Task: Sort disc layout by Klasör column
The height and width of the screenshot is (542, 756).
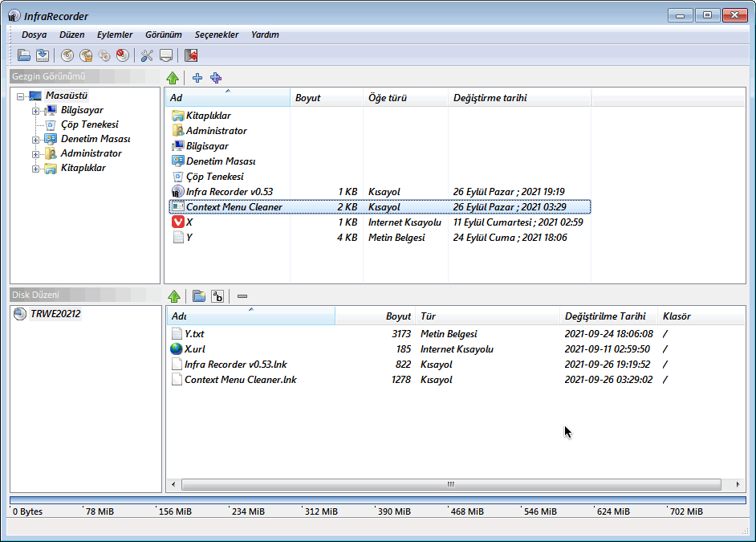Action: pyautogui.click(x=701, y=316)
